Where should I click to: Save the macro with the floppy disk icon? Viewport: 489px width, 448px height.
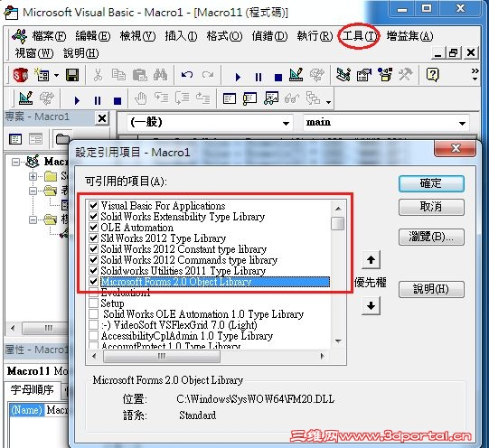pyautogui.click(x=72, y=75)
